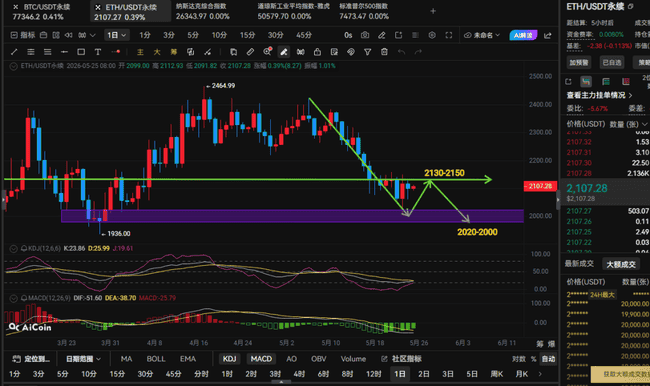
Task: Click the 加预警 alert button
Action: pyautogui.click(x=579, y=62)
